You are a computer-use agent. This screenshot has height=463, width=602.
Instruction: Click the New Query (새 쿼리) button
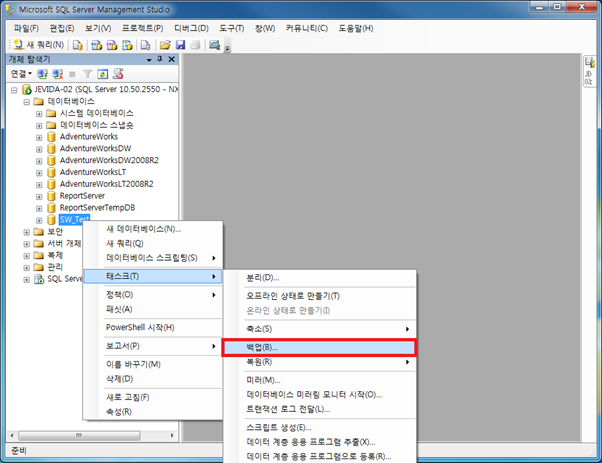pos(38,45)
